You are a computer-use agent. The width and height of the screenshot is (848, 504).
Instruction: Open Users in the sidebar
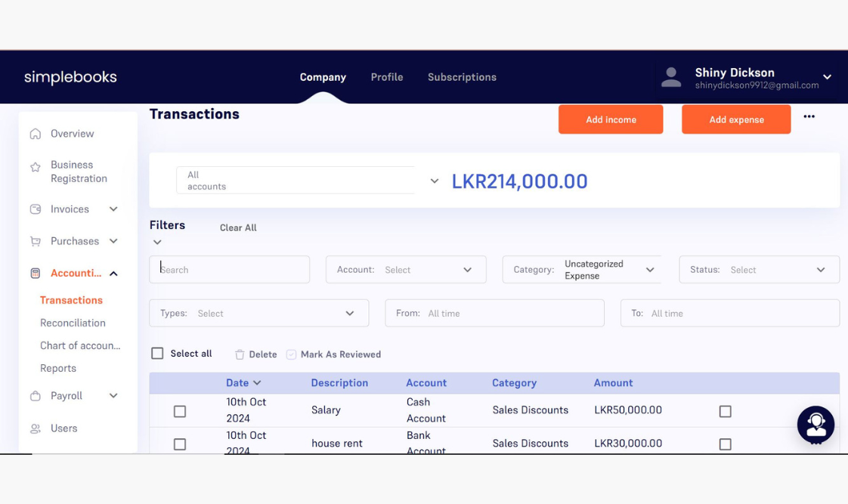63,428
